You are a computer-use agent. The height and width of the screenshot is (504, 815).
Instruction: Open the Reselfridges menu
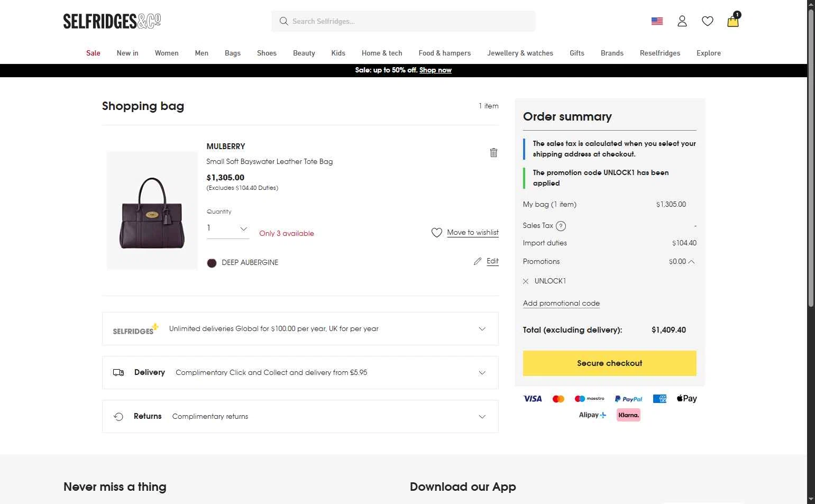[660, 53]
